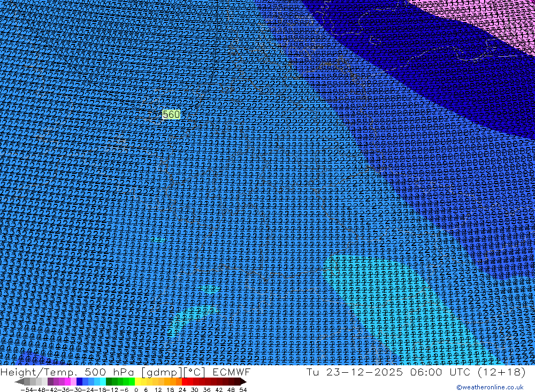This screenshot has height=392, width=535.
Task: Open the weatheronline.co.uk copyright link
Action: (490, 387)
